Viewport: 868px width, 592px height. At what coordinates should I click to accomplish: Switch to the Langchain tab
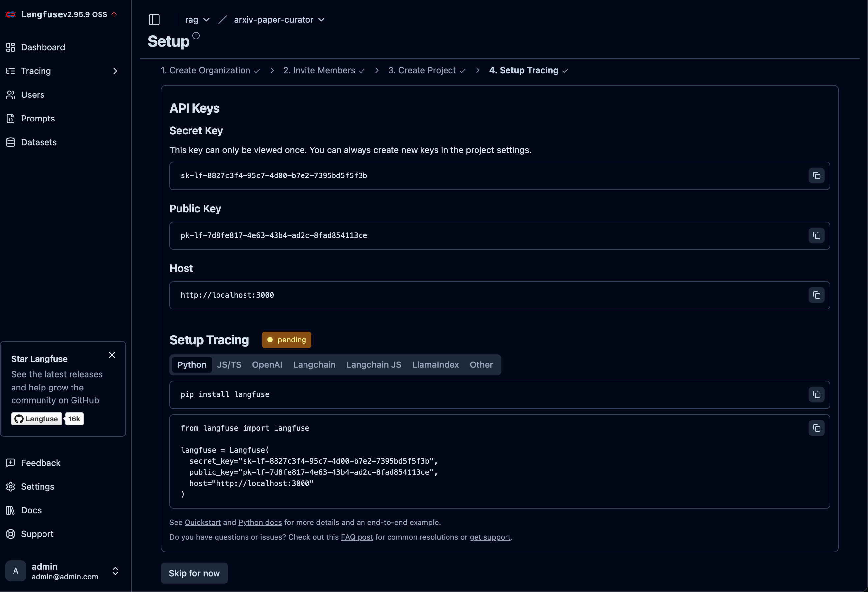click(x=314, y=365)
